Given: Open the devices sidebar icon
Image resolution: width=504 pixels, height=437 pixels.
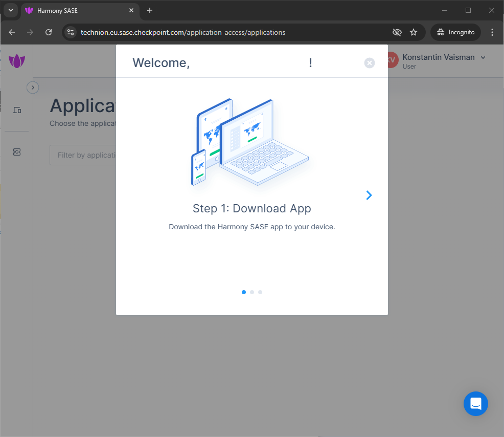Looking at the screenshot, I should pyautogui.click(x=17, y=111).
